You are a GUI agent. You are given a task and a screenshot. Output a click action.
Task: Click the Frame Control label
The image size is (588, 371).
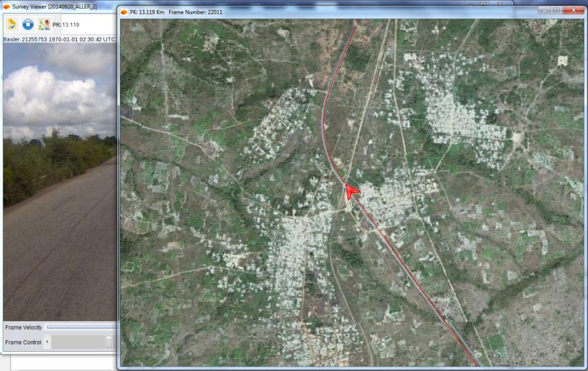[x=24, y=342]
